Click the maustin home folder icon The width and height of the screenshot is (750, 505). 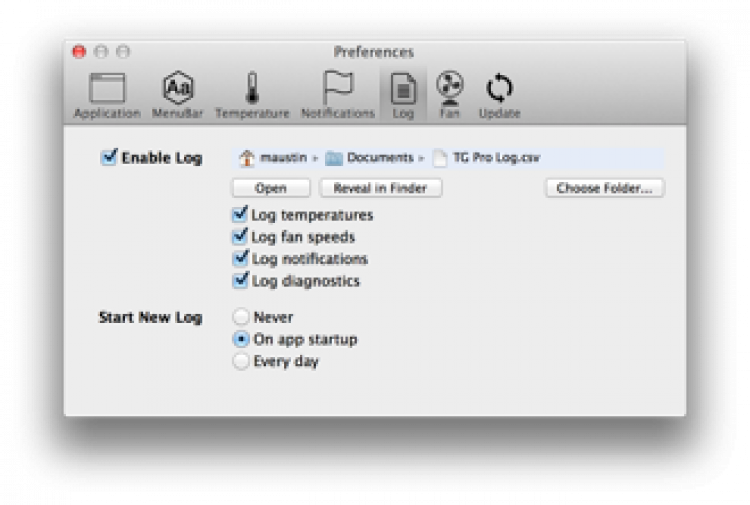click(x=247, y=158)
